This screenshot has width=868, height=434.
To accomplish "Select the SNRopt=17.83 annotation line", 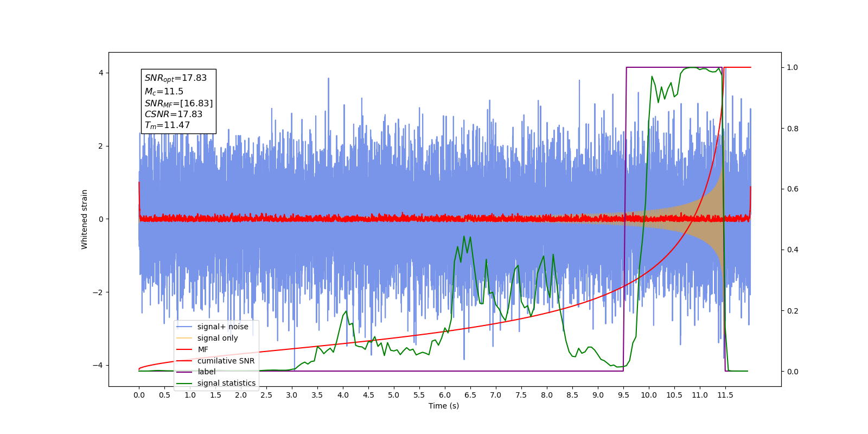I will (x=176, y=78).
